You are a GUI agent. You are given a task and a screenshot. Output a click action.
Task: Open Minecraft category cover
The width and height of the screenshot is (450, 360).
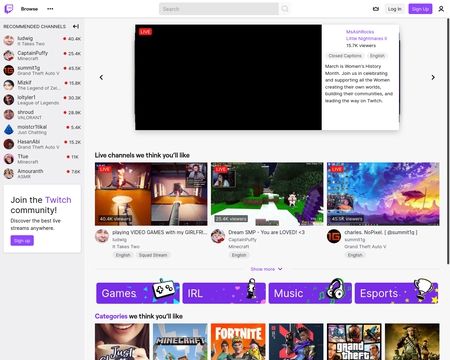coord(180,342)
